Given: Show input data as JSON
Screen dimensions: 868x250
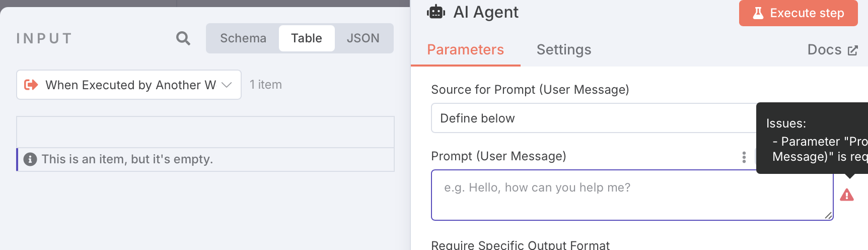Looking at the screenshot, I should tap(363, 38).
